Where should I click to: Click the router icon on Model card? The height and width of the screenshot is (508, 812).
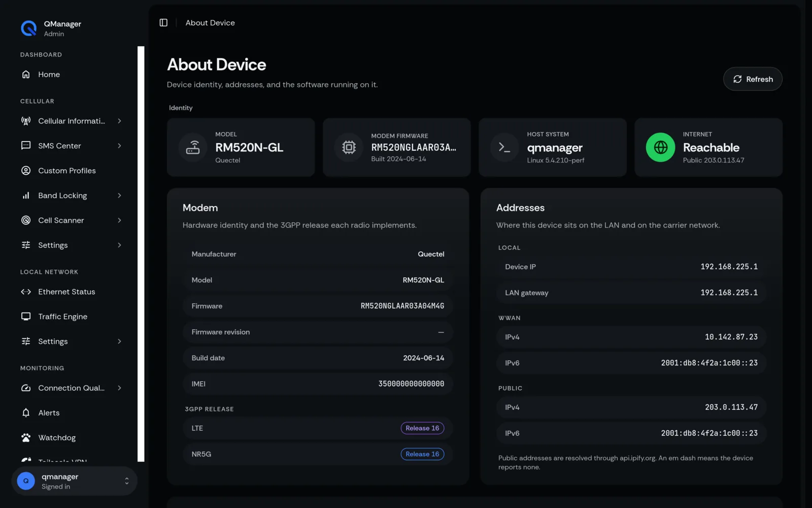(x=193, y=147)
